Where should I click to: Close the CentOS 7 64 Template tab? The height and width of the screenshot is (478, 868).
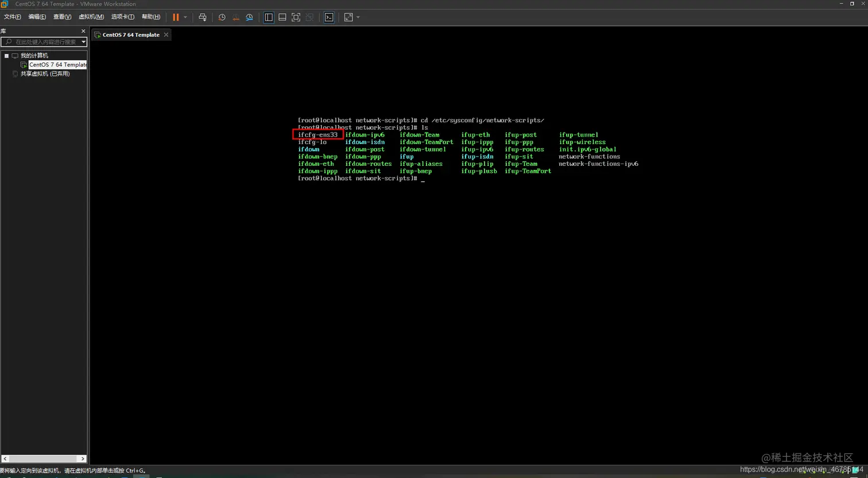(x=166, y=35)
